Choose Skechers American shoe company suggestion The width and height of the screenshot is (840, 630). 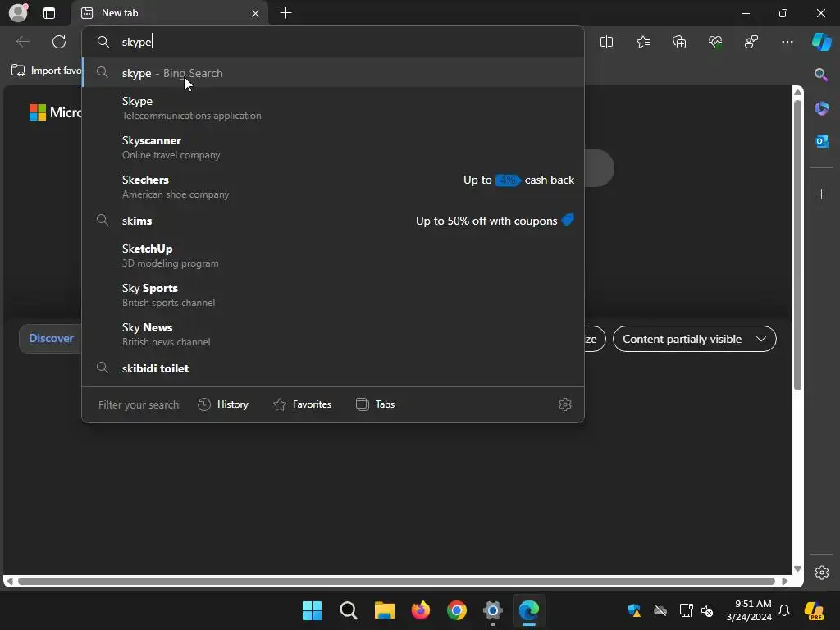pos(333,186)
